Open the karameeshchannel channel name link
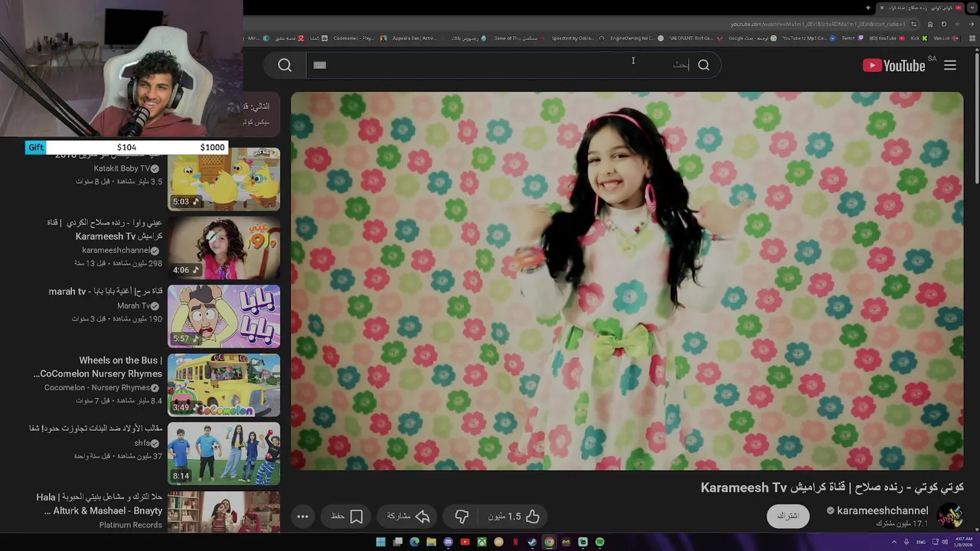The height and width of the screenshot is (551, 980). point(882,510)
